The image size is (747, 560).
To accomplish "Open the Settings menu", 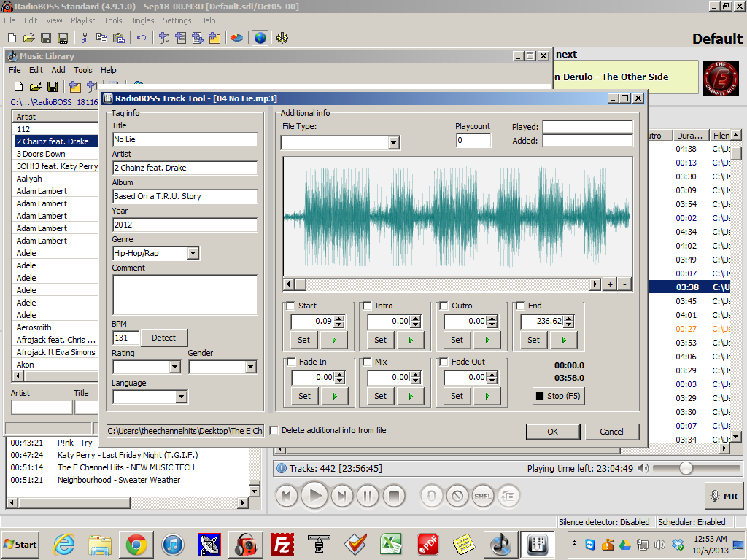I will point(177,20).
